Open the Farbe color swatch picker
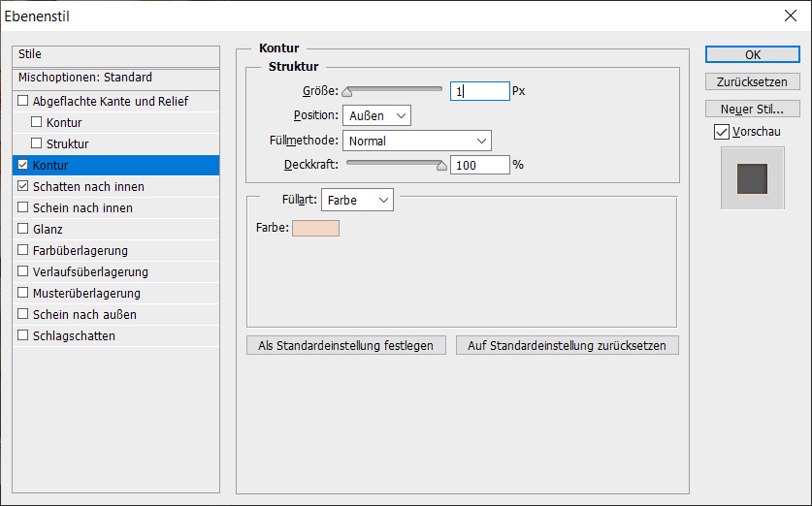The height and width of the screenshot is (506, 812). point(316,228)
